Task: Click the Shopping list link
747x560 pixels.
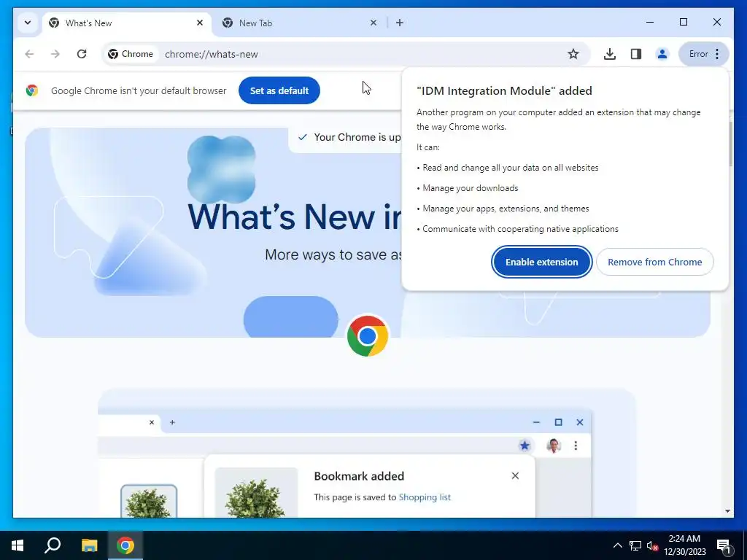Action: [425, 497]
